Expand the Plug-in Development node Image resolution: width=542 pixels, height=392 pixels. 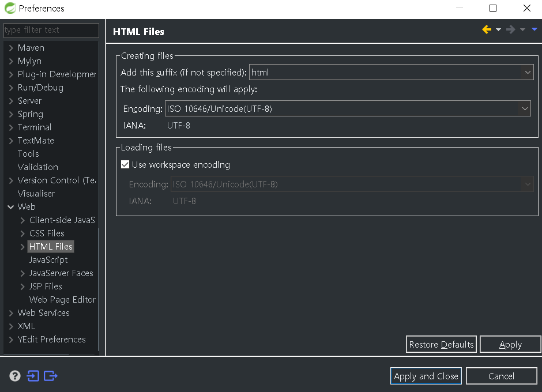(x=11, y=74)
